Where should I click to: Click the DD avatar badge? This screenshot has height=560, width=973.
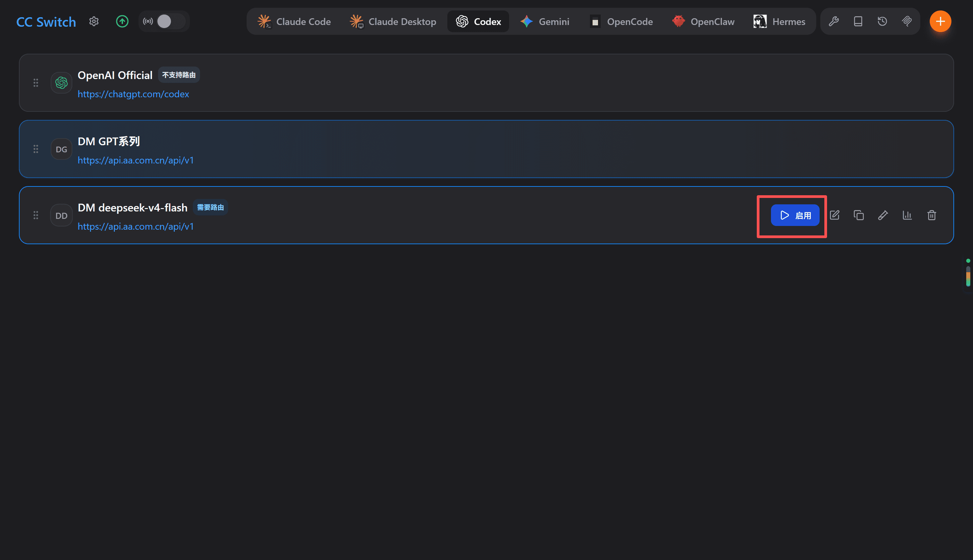pyautogui.click(x=61, y=215)
